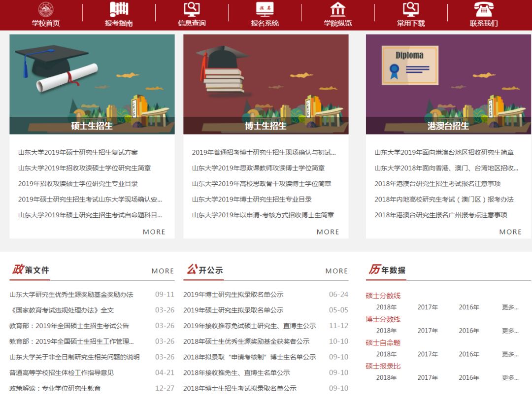Show MORE beside 政策文件 heading

(163, 271)
